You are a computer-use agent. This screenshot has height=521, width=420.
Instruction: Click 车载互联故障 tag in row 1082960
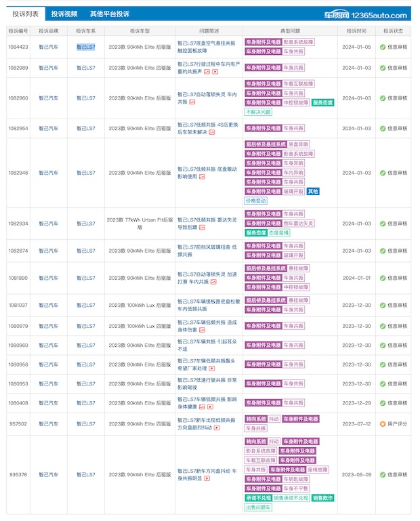[298, 84]
